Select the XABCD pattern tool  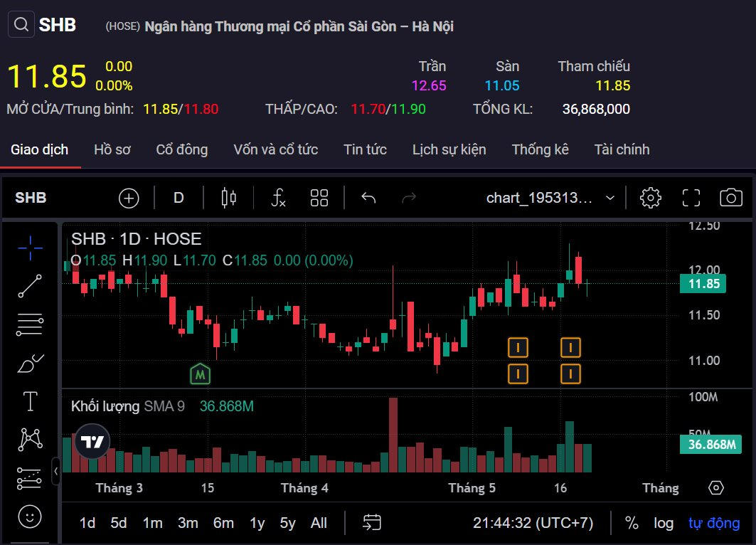pyautogui.click(x=30, y=440)
